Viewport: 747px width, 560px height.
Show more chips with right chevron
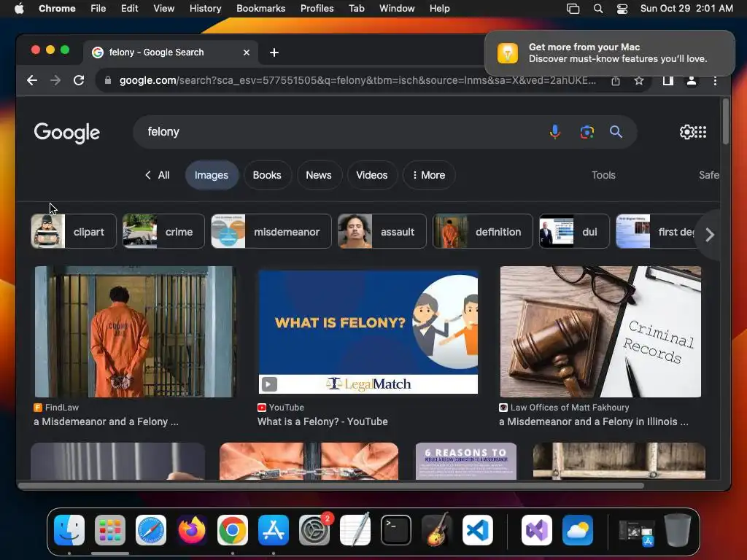[709, 235]
